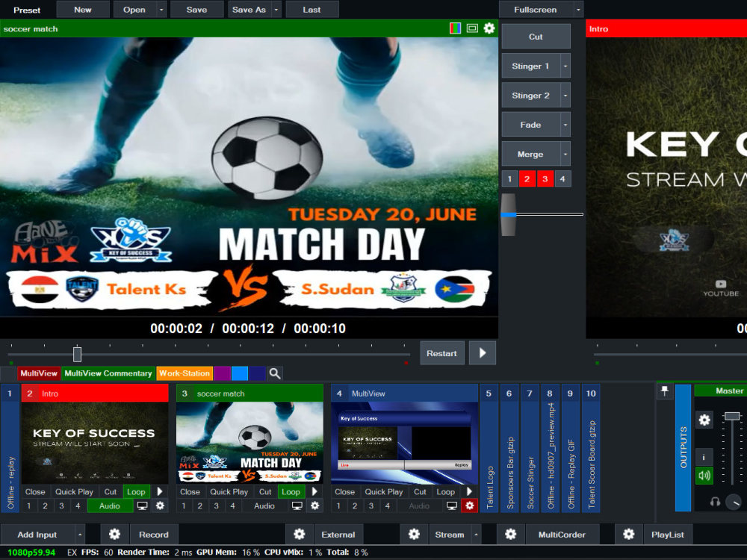Screen dimensions: 747x560
Task: Click the Cut transition button
Action: (536, 37)
